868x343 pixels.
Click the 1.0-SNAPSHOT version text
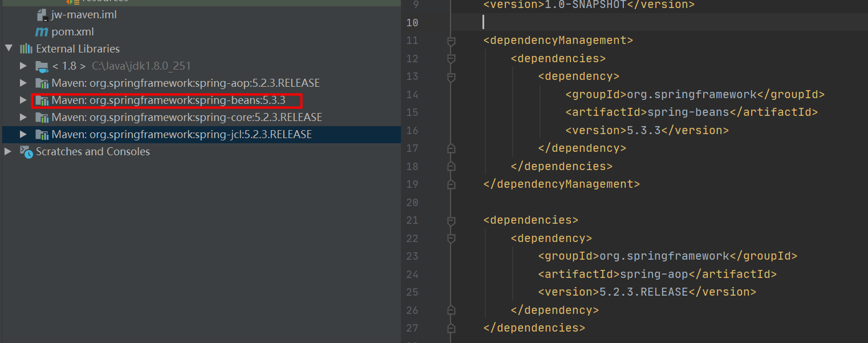point(586,5)
